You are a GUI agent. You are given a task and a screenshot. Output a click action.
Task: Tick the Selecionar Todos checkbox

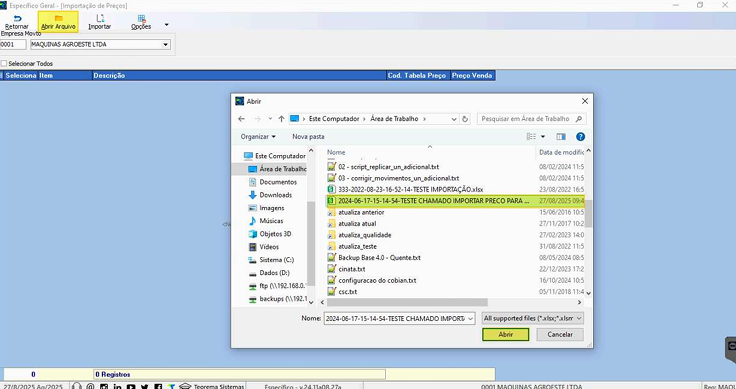coord(4,63)
